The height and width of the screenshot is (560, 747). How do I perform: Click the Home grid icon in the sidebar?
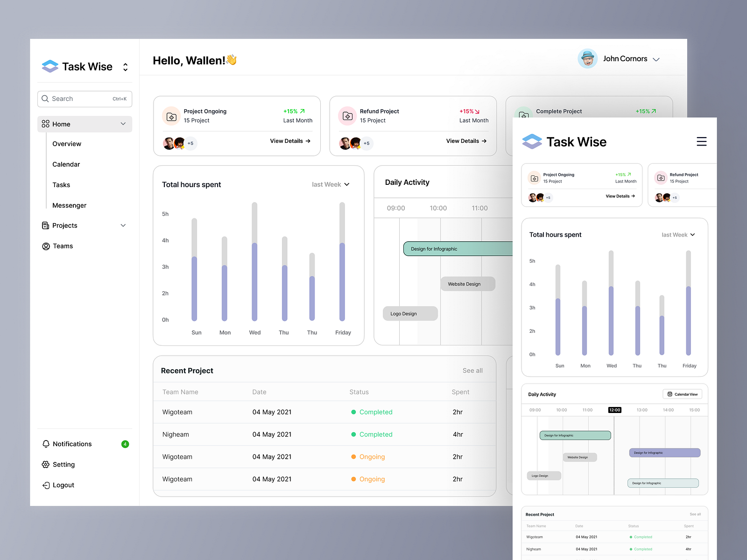(x=45, y=124)
